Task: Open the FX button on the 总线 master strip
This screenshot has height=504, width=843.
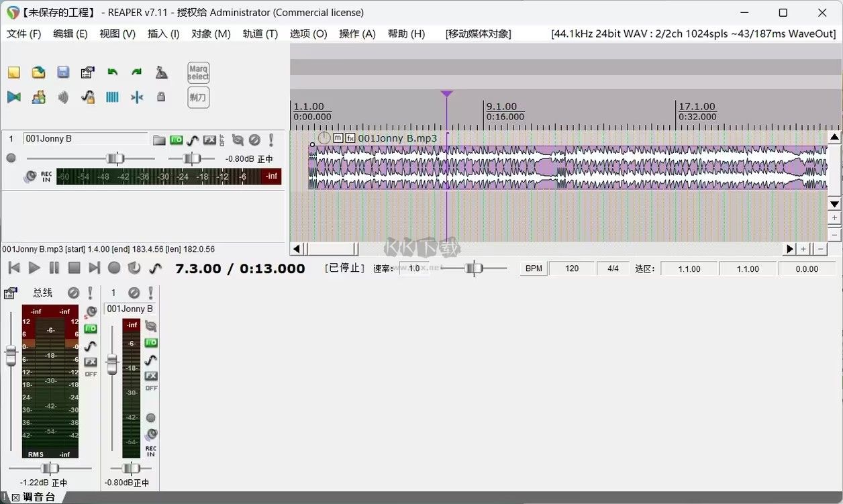Action: [91, 362]
